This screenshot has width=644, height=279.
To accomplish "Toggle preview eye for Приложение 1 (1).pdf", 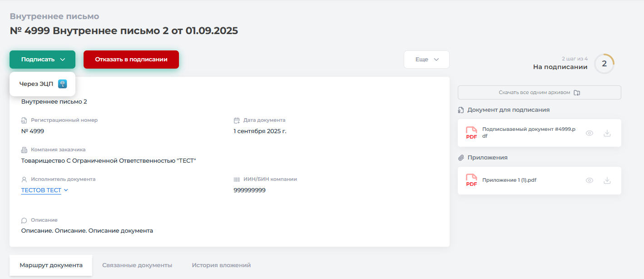I will [590, 180].
